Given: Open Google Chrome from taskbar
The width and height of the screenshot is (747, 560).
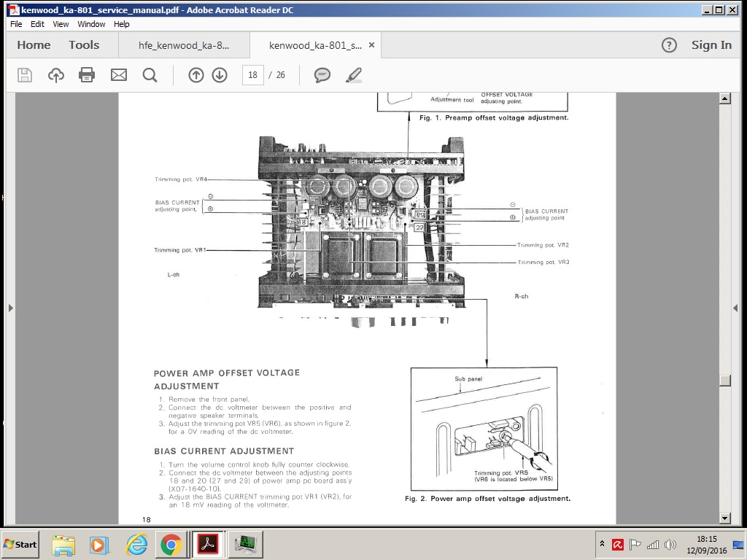Looking at the screenshot, I should pos(171,544).
